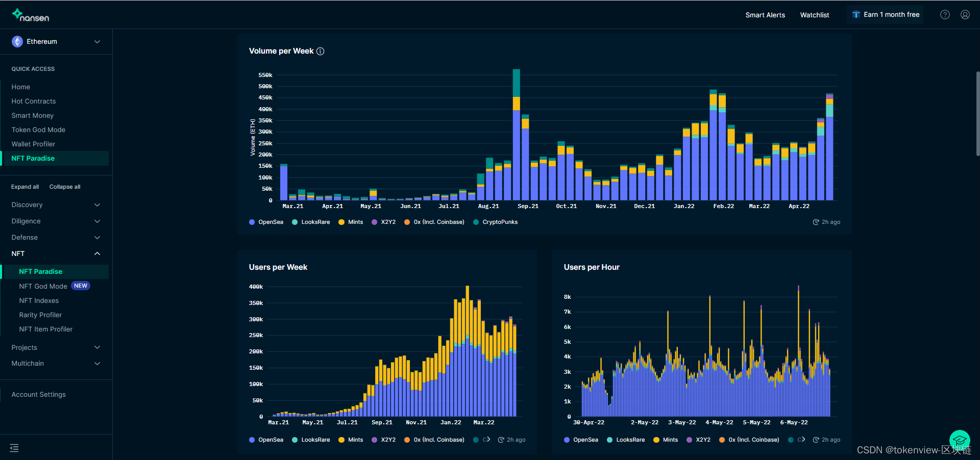Screen dimensions: 980x460
Task: Click the refresh clock icon in Users per Hour
Action: tap(816, 440)
